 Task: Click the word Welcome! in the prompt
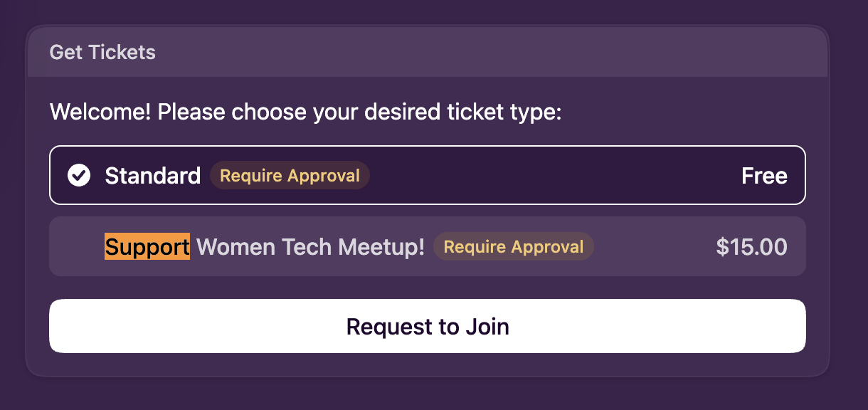100,112
